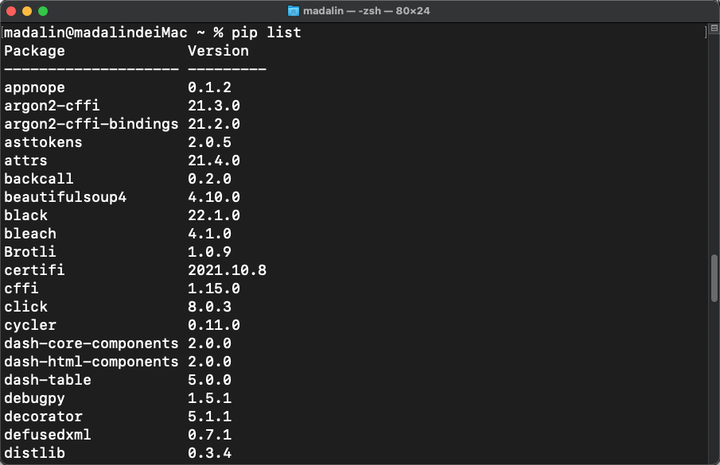
Task: Click version 2.0.0 of dash-core-components
Action: pyautogui.click(x=209, y=343)
